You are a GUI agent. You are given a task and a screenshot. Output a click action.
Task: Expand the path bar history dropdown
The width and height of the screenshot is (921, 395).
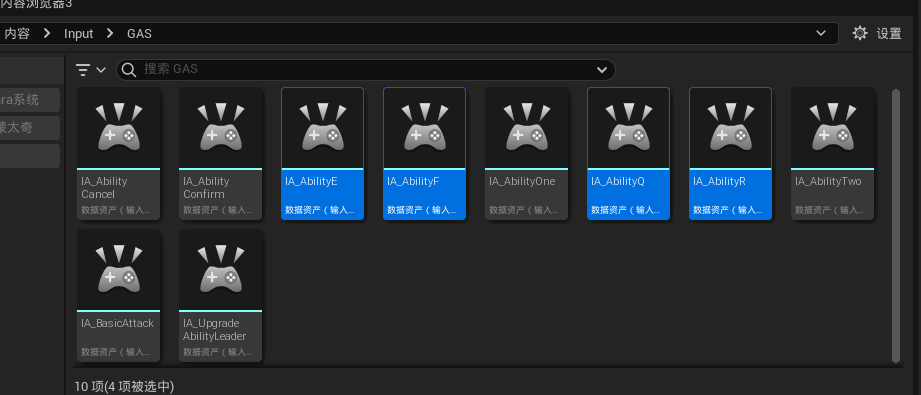821,34
